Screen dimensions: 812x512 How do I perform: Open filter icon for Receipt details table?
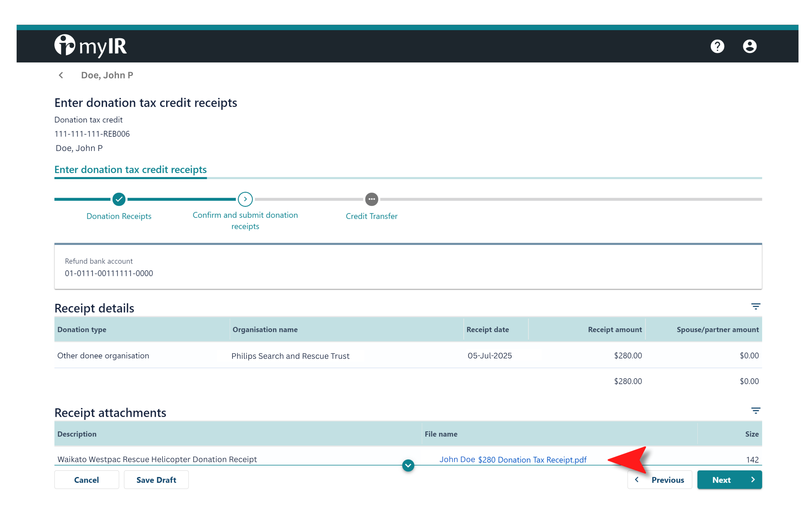[x=755, y=306]
